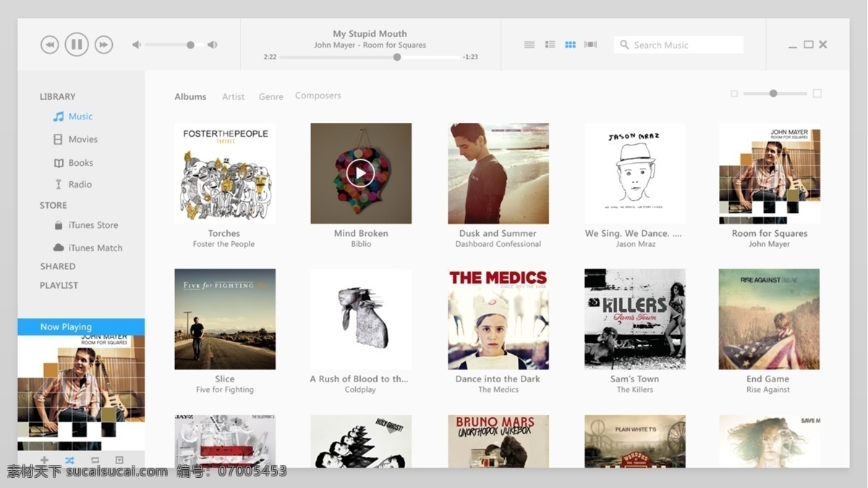868x488 pixels.
Task: Click the large thumbnail size icon
Action: pyautogui.click(x=817, y=93)
